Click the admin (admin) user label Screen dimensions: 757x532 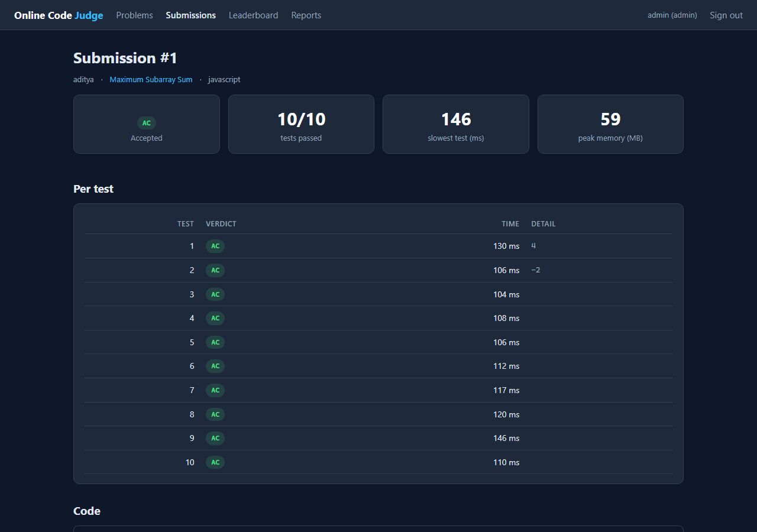pyautogui.click(x=672, y=15)
